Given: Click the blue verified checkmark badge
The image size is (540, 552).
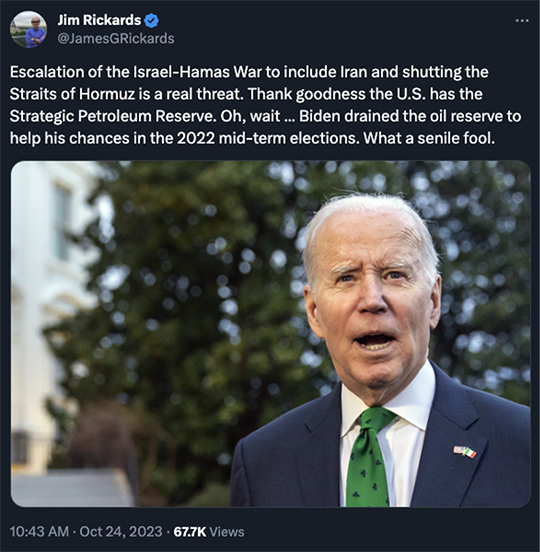Looking at the screenshot, I should pos(152,21).
